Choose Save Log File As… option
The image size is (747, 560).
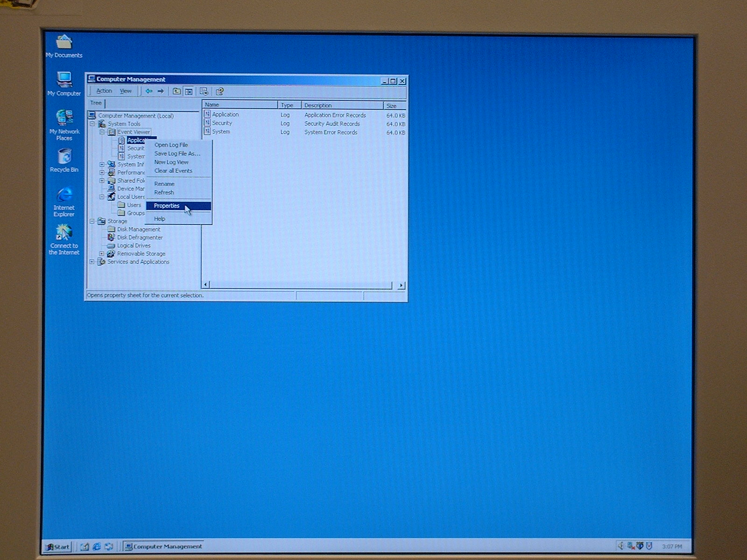[177, 154]
